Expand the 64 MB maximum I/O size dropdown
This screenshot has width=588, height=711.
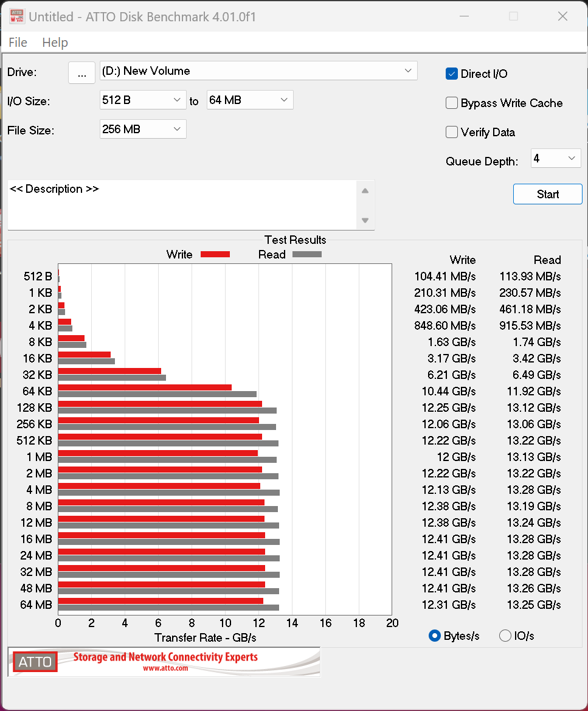pyautogui.click(x=249, y=100)
